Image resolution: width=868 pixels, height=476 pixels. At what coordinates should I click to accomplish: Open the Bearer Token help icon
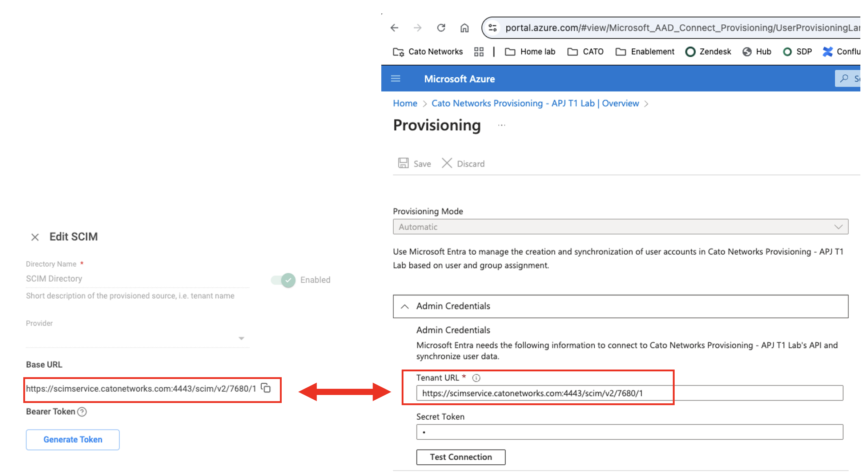[82, 412]
